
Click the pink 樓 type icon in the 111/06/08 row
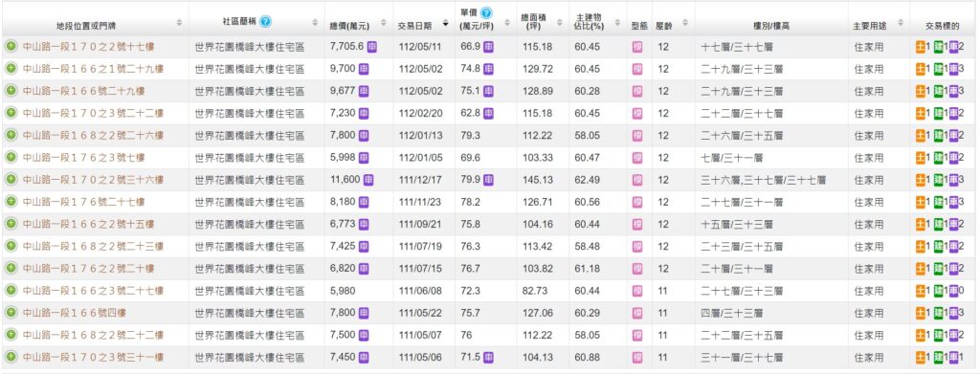[636, 291]
